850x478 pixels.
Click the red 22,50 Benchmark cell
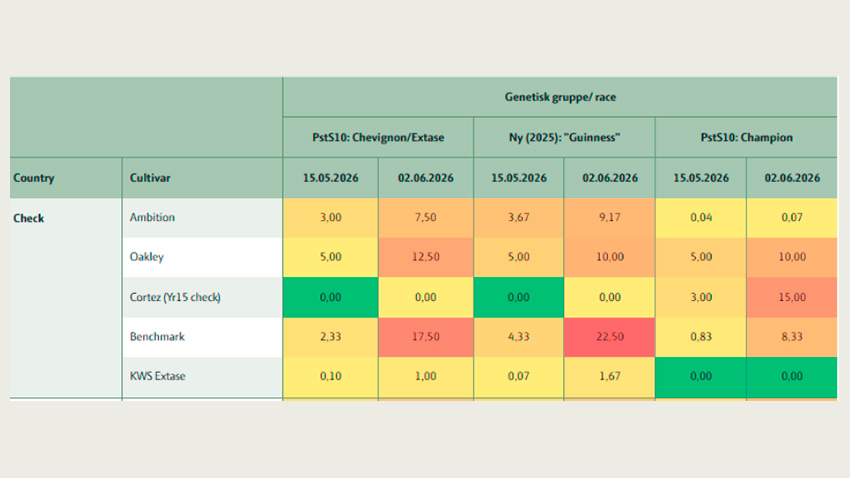pyautogui.click(x=609, y=337)
